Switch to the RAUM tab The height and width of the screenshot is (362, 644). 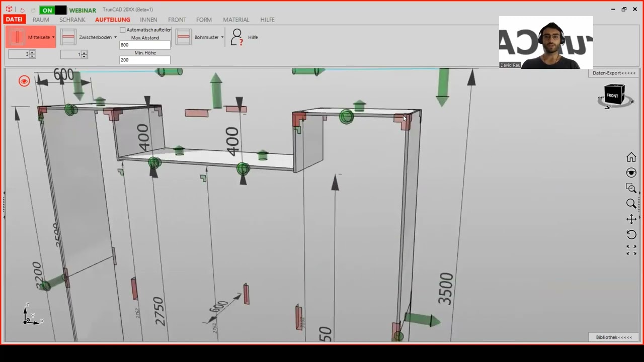[41, 20]
